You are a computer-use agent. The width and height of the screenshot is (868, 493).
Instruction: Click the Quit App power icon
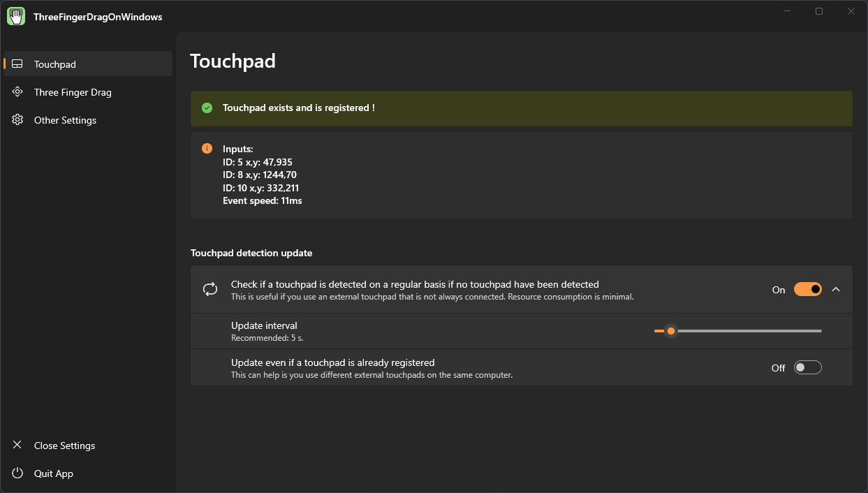click(x=17, y=473)
